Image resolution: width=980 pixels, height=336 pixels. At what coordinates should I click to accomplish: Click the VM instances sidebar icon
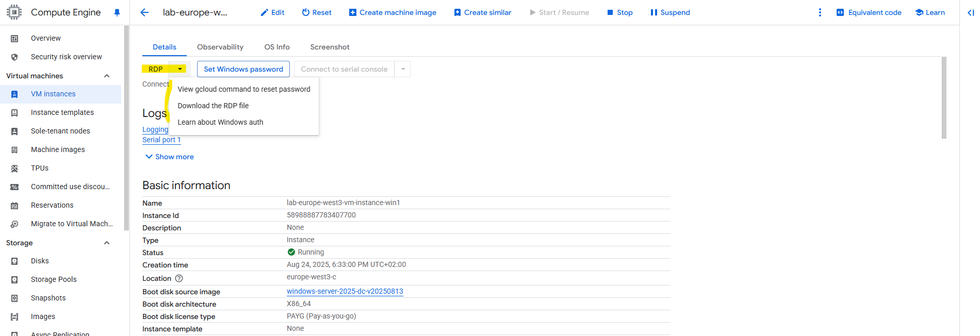(14, 94)
